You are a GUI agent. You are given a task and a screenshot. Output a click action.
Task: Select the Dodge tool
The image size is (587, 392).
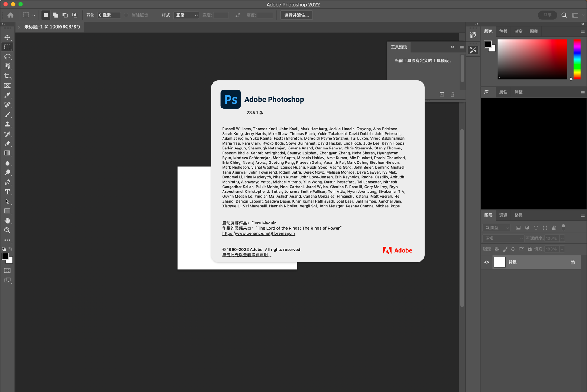point(7,173)
